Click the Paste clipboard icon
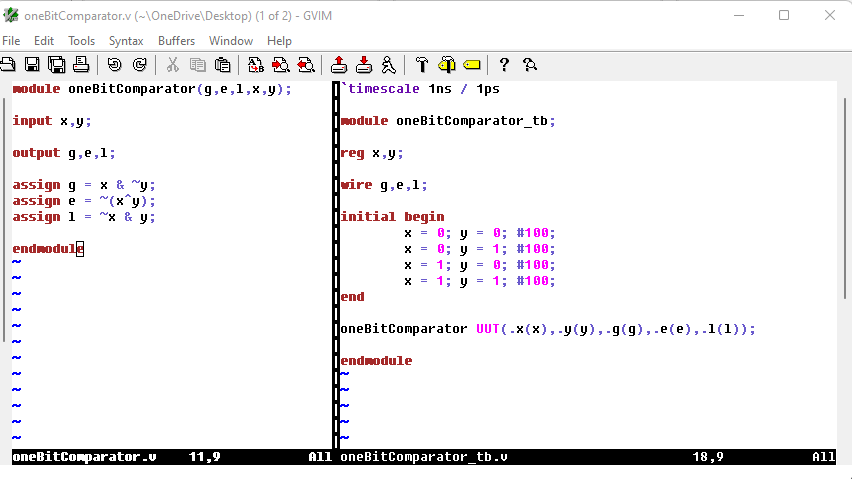 coord(223,65)
